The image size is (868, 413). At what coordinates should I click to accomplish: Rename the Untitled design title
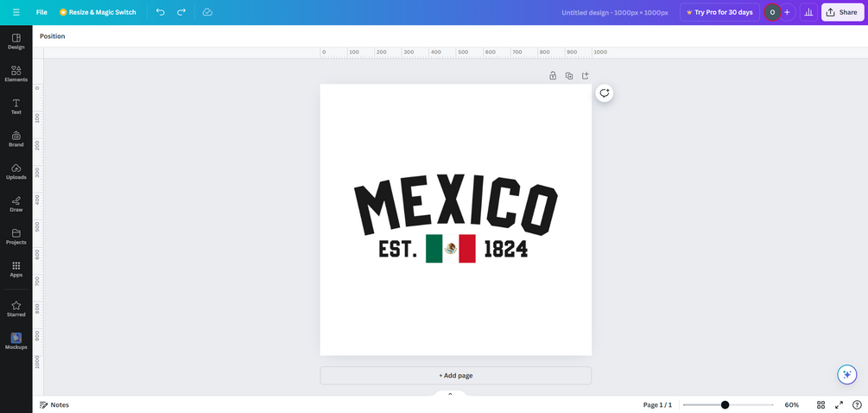[614, 12]
